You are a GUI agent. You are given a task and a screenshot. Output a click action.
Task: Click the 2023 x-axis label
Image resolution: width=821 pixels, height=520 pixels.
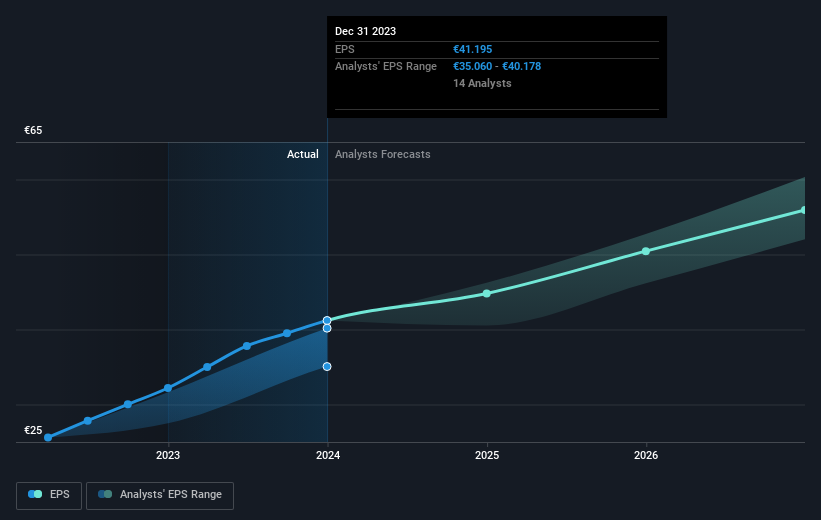point(168,456)
